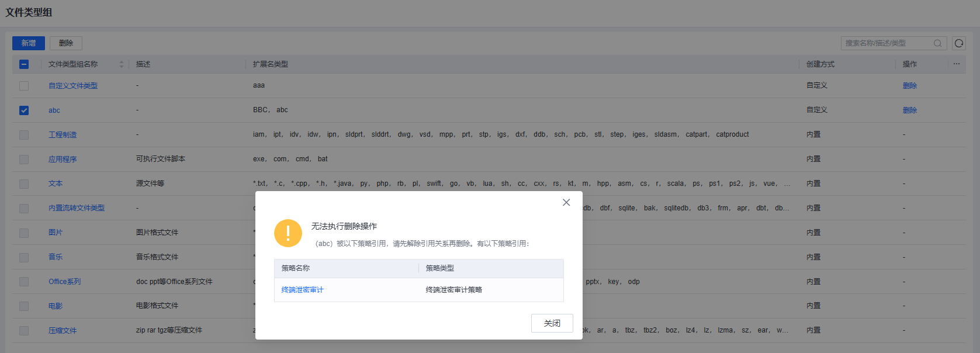Delete the abc row via 删除 link

909,110
